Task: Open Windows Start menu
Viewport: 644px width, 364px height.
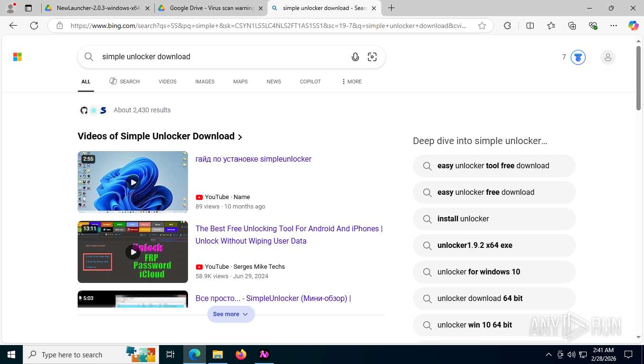Action: coord(11,354)
